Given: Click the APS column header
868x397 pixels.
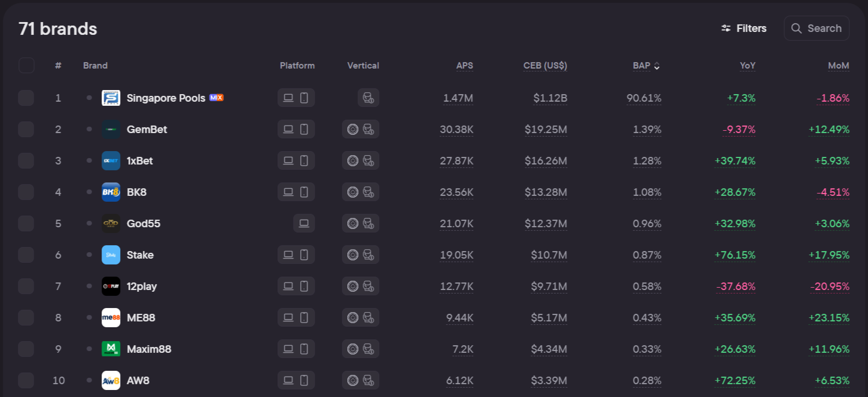Looking at the screenshot, I should coord(464,66).
